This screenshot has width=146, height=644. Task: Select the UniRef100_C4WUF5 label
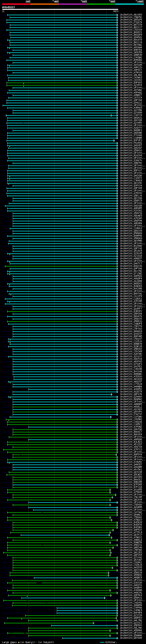131,324
